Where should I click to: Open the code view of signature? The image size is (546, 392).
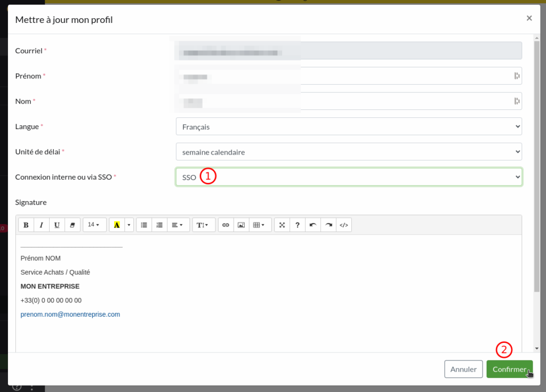344,225
